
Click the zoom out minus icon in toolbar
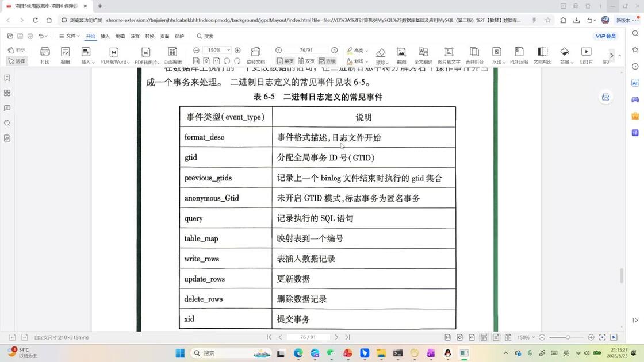pos(196,50)
